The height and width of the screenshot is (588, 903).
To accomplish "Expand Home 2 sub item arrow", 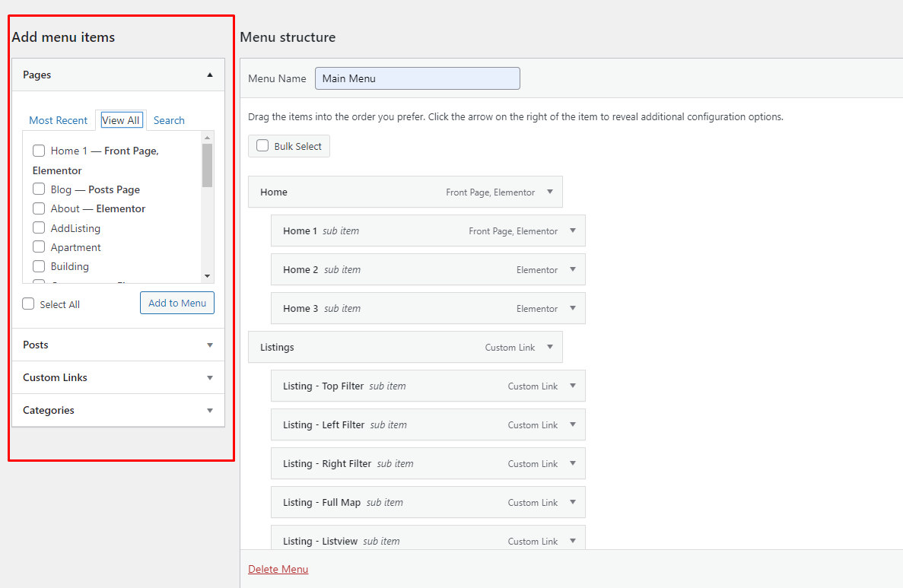I will coord(573,269).
